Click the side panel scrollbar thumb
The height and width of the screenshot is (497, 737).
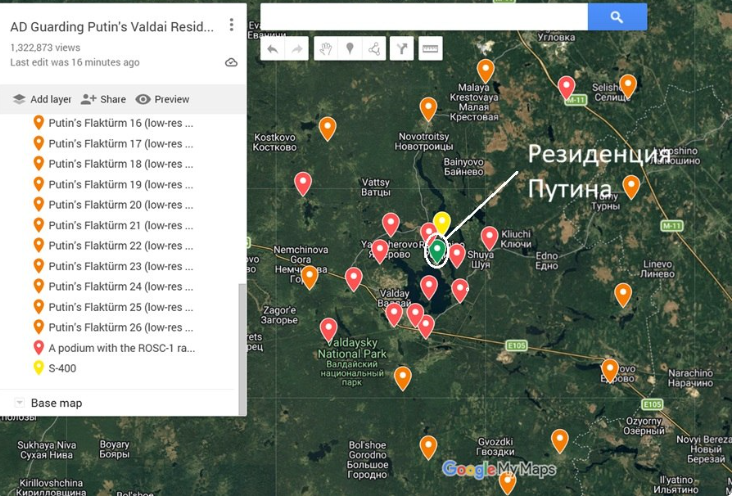point(243,349)
